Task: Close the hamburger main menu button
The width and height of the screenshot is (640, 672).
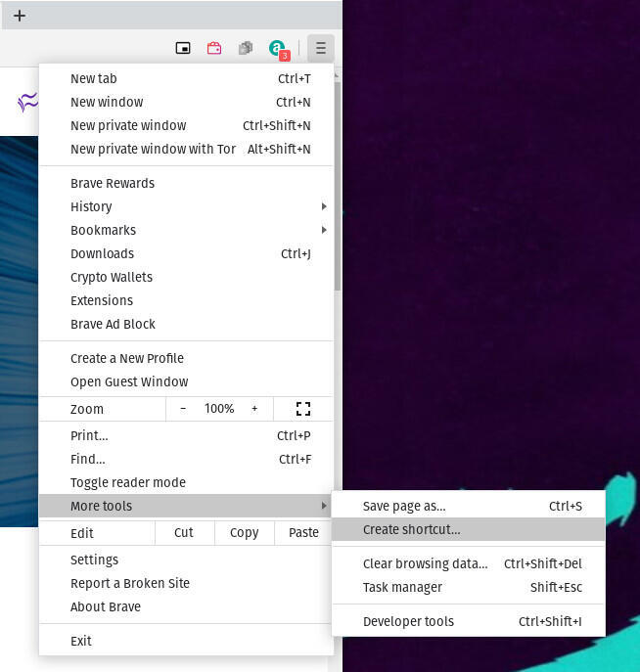Action: (321, 48)
